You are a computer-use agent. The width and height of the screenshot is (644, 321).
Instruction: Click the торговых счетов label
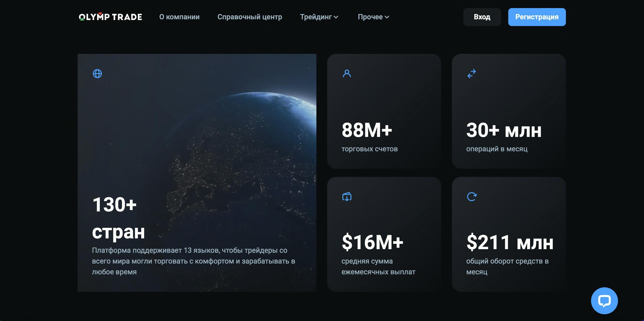pyautogui.click(x=370, y=149)
